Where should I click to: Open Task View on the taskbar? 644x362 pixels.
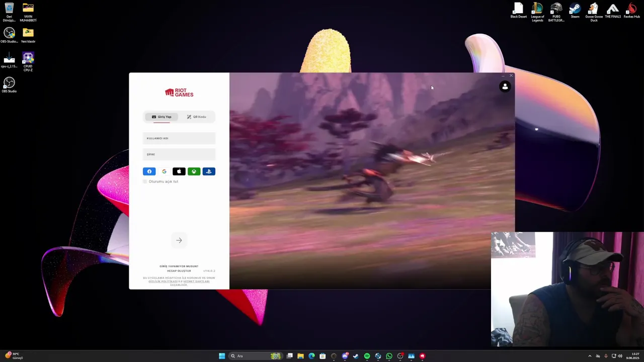pos(290,356)
